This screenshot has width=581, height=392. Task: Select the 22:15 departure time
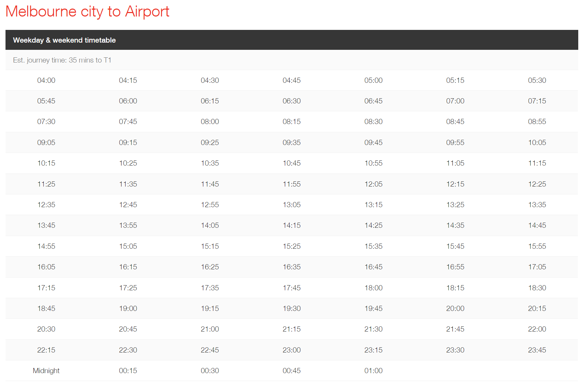click(46, 350)
